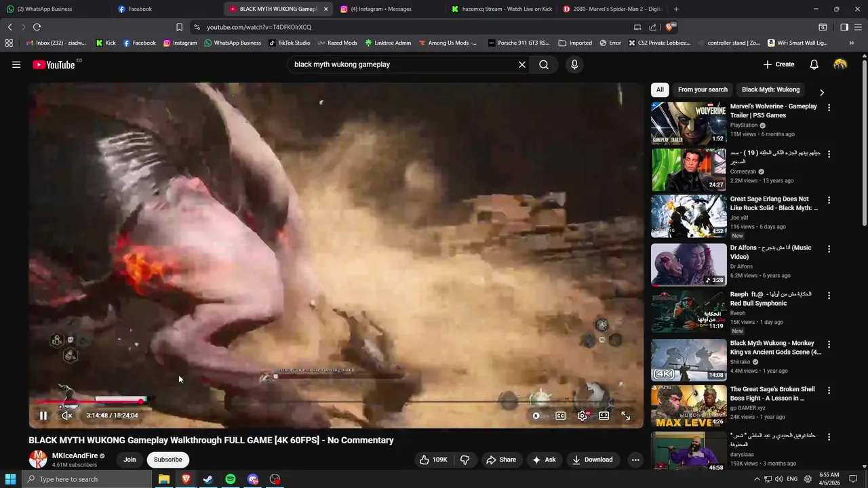Enter full screen mode
868x488 pixels.
(x=626, y=415)
